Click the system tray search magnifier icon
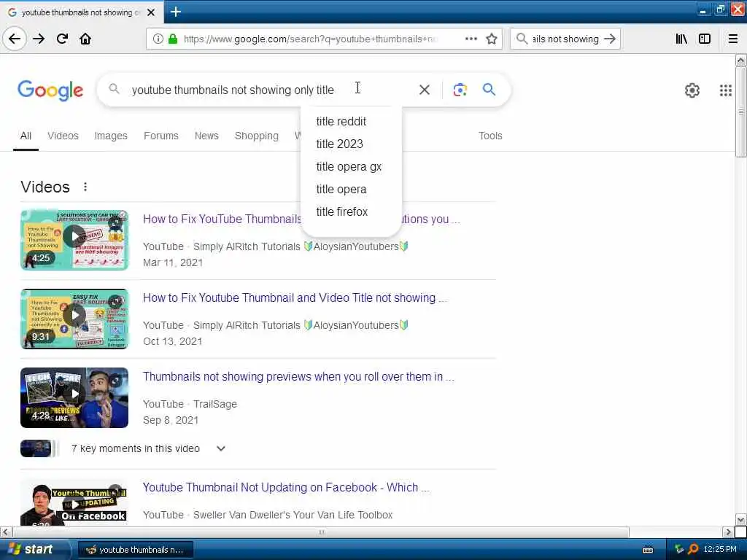This screenshot has height=560, width=747. 693,549
